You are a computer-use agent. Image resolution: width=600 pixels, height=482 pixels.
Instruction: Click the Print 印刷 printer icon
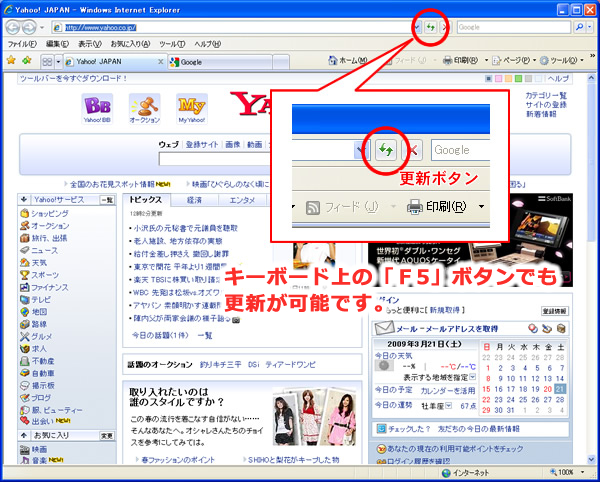pos(448,60)
